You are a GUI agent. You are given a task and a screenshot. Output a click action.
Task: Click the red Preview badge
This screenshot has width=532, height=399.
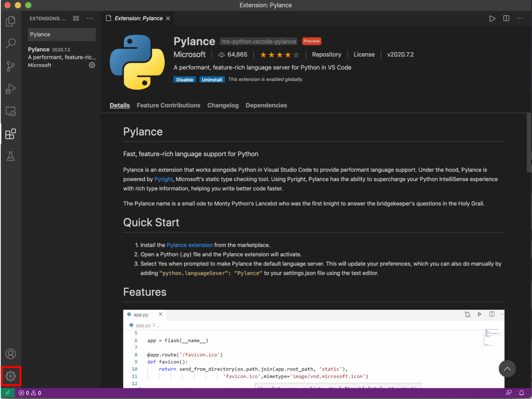click(x=312, y=41)
